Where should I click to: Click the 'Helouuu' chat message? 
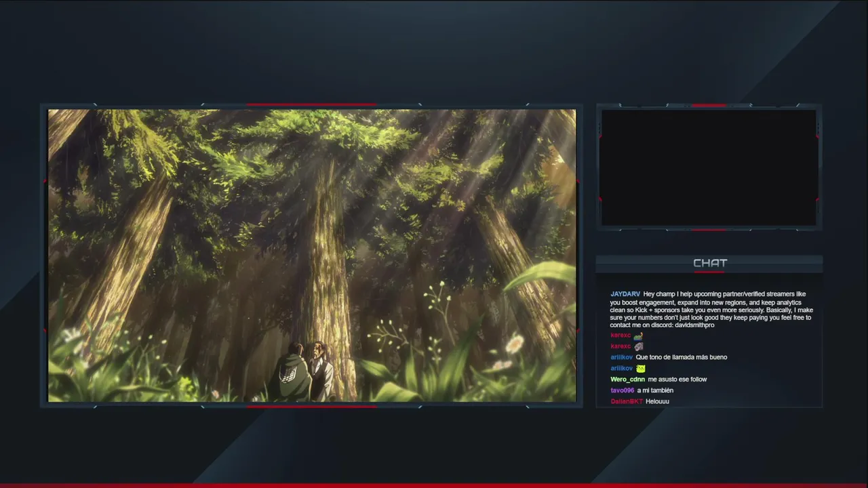(657, 401)
